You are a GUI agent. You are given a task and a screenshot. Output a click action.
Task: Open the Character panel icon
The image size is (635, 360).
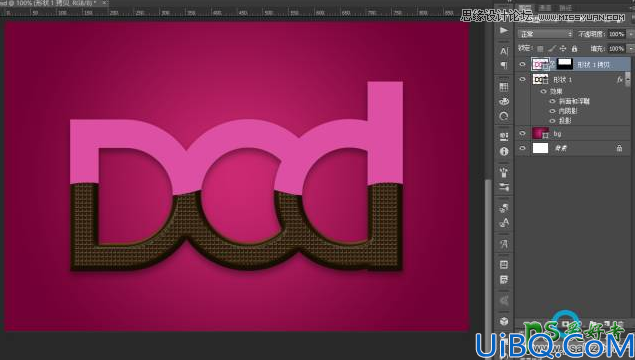[504, 51]
